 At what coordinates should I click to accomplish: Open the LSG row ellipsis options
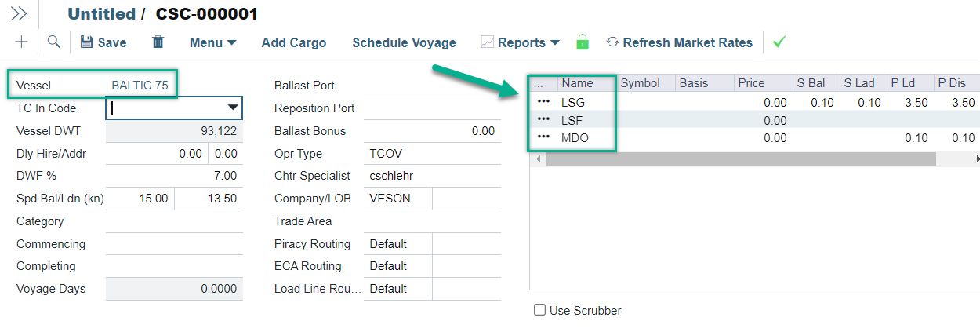click(x=543, y=102)
